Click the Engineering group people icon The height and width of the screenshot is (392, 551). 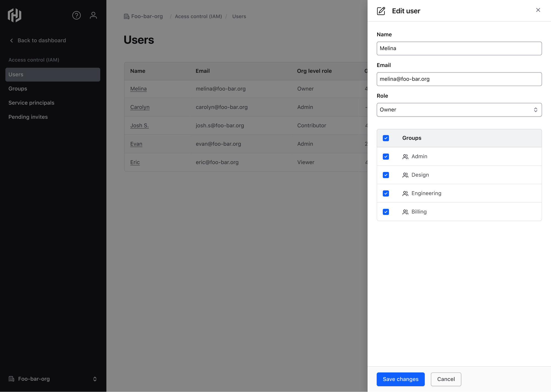pyautogui.click(x=405, y=194)
